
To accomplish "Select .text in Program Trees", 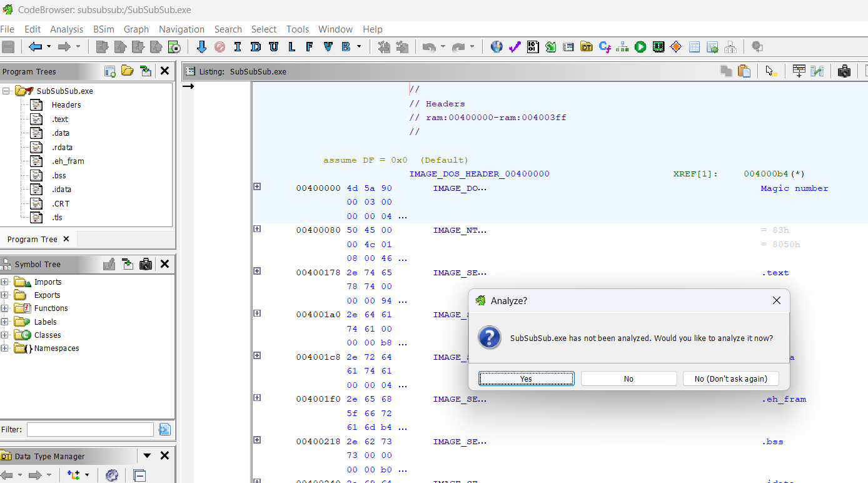I will tap(60, 119).
